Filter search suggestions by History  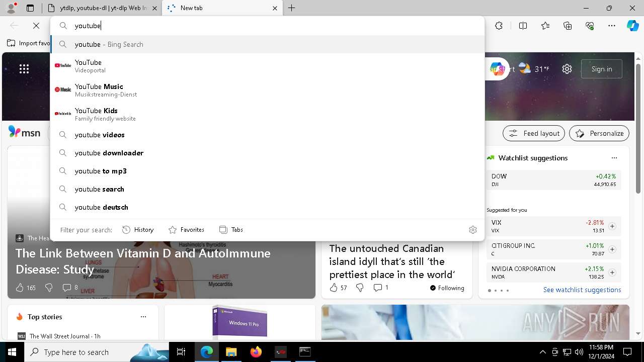coord(138,230)
